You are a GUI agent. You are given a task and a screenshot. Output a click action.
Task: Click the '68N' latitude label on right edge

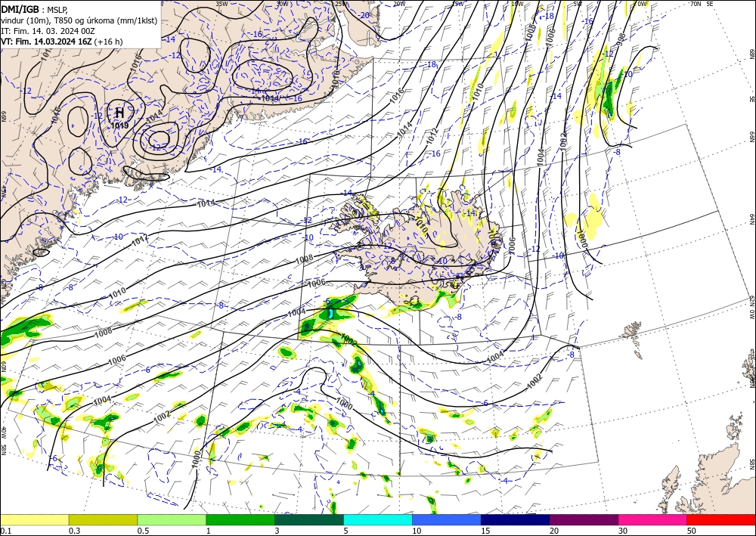pos(751,53)
